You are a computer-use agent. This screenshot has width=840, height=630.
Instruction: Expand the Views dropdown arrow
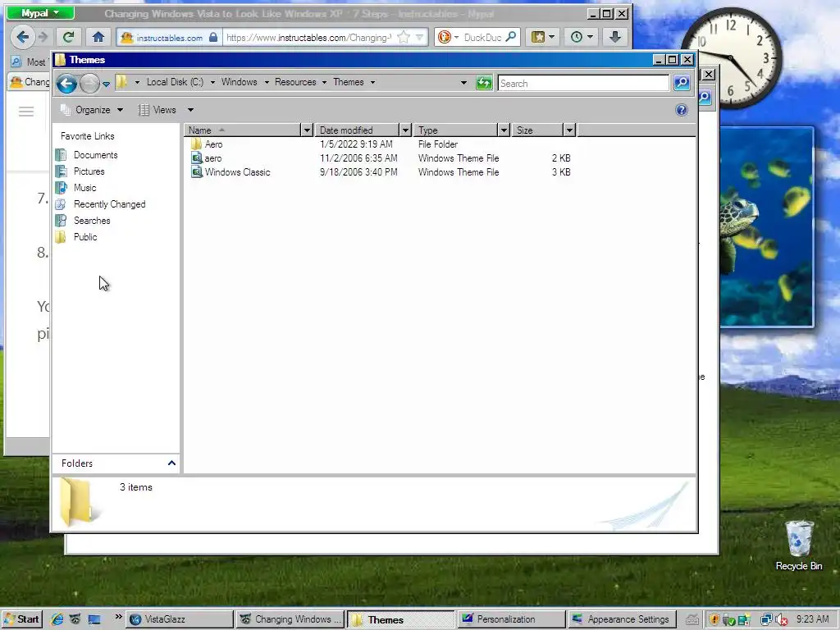[x=190, y=110]
